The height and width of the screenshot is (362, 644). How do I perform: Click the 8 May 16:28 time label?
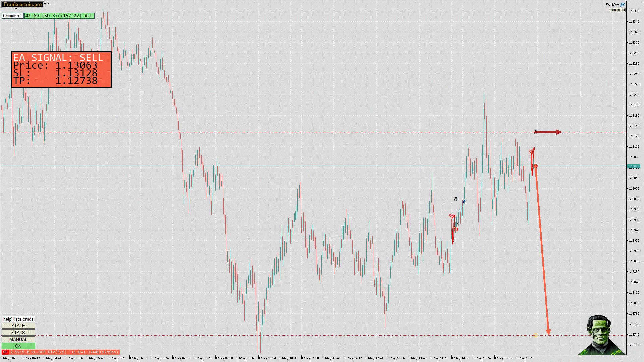click(x=525, y=358)
